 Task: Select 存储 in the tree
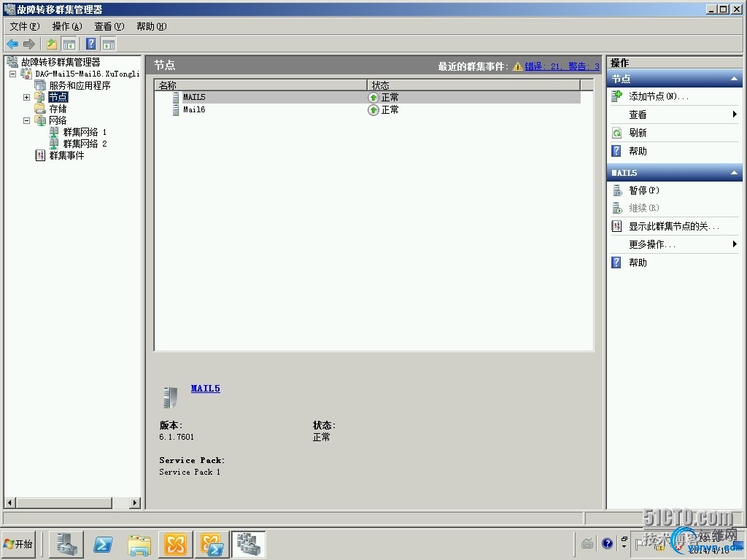click(58, 109)
